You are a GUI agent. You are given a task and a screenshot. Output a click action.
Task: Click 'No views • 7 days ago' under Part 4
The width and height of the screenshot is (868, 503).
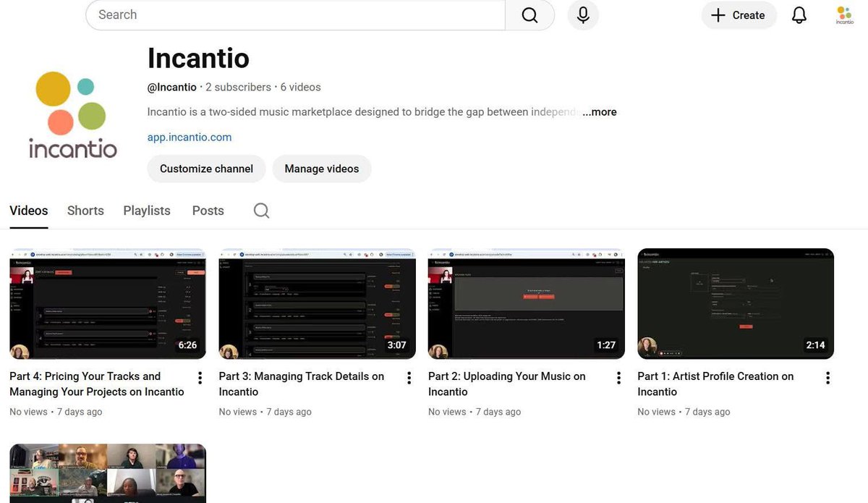(56, 412)
